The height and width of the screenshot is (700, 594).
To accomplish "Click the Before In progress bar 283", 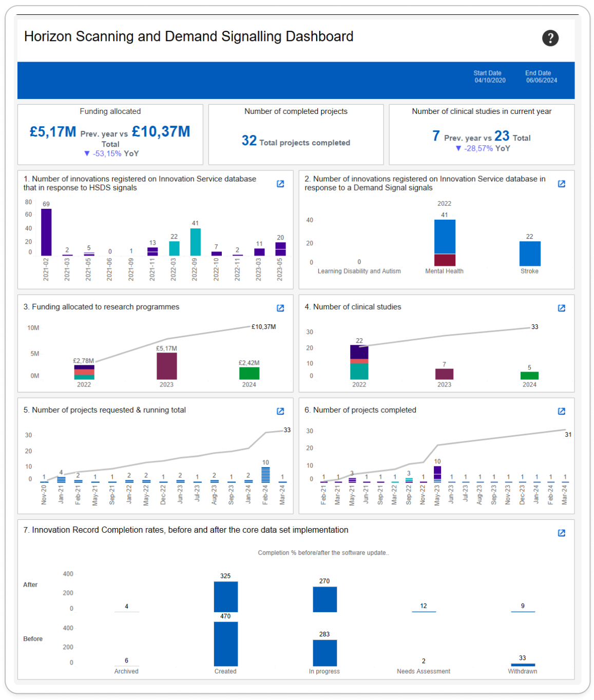I will click(324, 653).
